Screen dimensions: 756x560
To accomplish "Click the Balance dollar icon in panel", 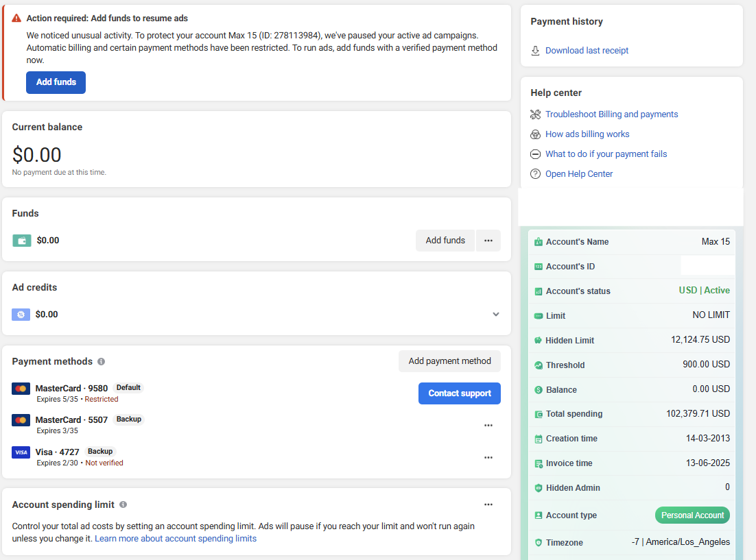I will click(x=539, y=390).
